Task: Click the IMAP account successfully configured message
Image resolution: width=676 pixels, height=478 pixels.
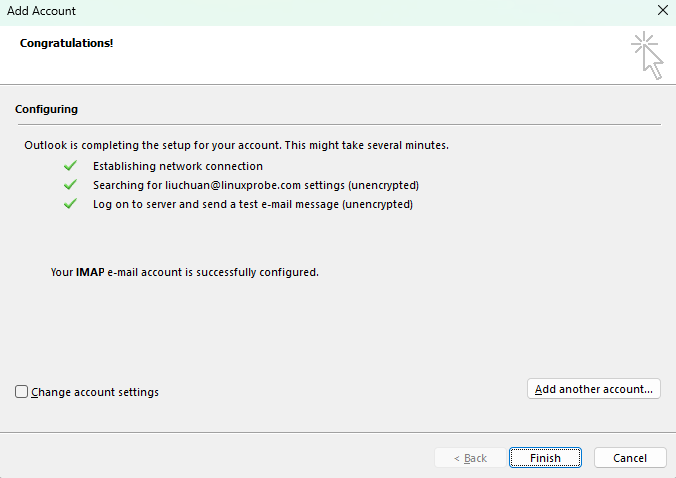Action: pyautogui.click(x=184, y=271)
